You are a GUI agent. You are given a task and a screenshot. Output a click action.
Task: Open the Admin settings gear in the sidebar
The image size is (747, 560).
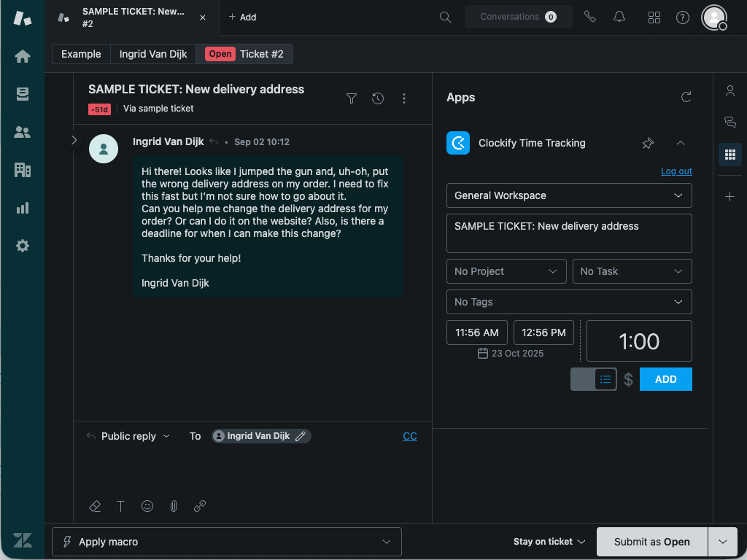pyautogui.click(x=22, y=246)
